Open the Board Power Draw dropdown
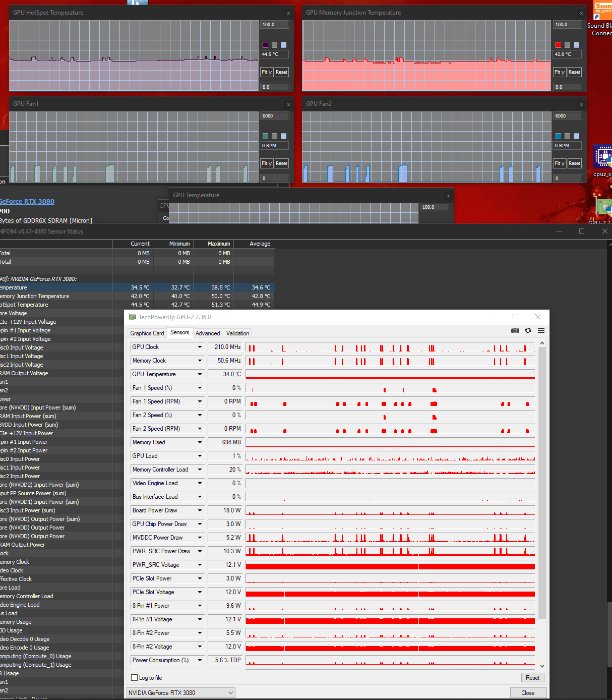The height and width of the screenshot is (700, 612). tap(200, 510)
